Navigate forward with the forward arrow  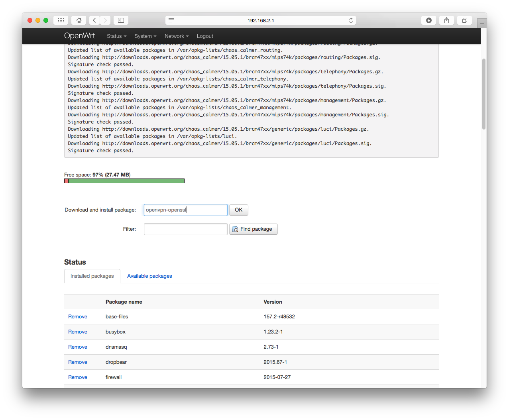pyautogui.click(x=105, y=20)
